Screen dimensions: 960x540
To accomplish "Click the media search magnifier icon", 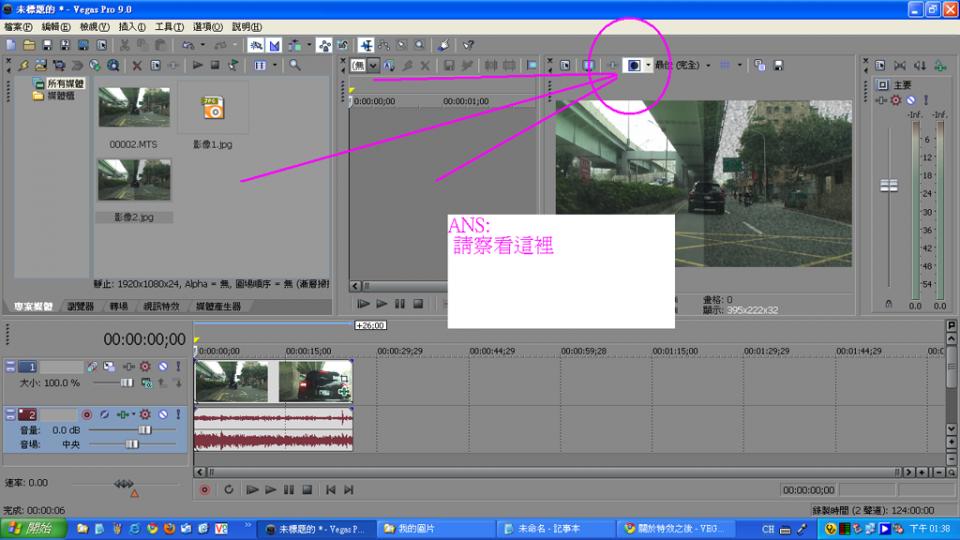I will (295, 65).
